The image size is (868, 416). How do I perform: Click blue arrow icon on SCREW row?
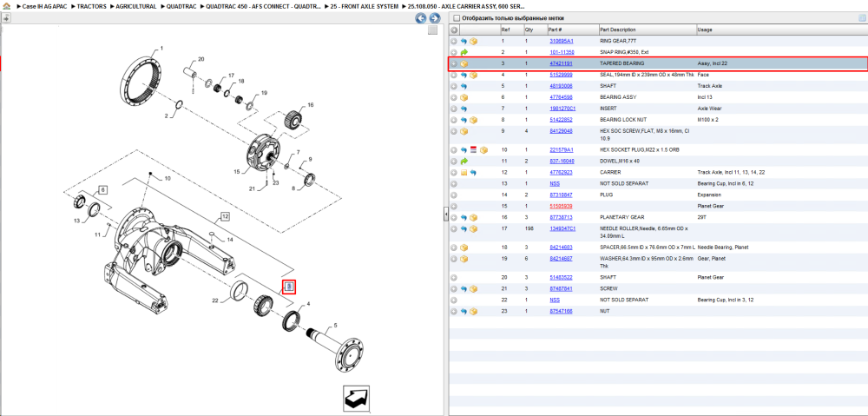(x=464, y=288)
